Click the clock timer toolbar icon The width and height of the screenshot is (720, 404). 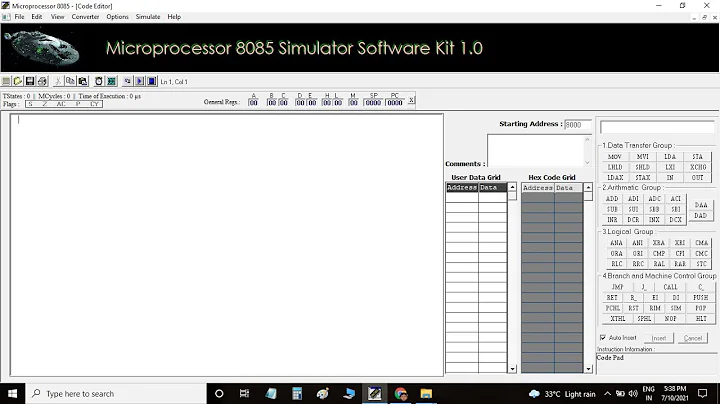pyautogui.click(x=99, y=81)
